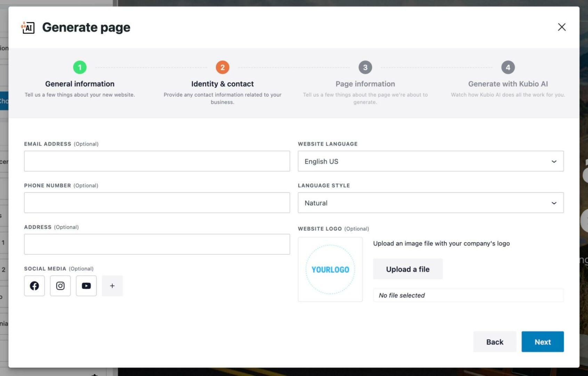
Task: Click the Email Address input field
Action: coord(157,161)
